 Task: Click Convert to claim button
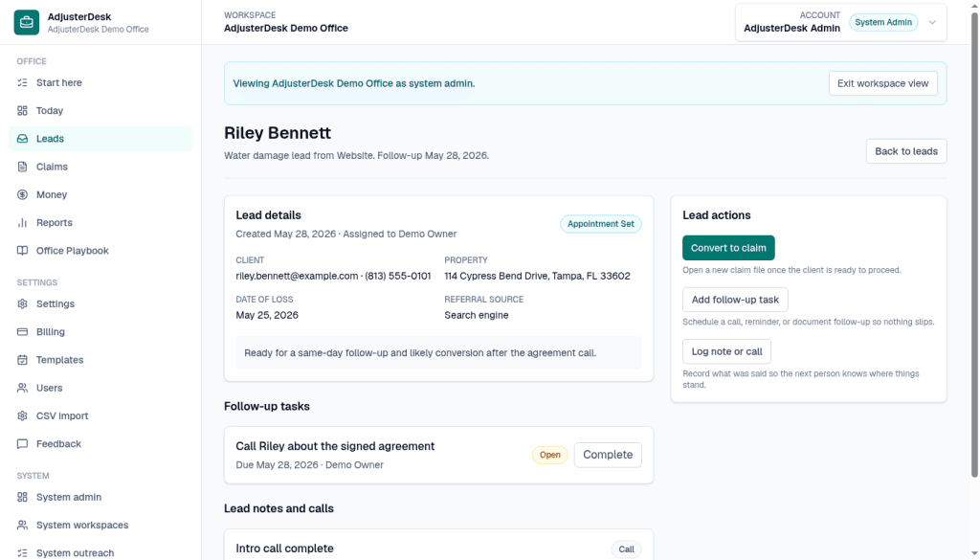coord(728,248)
